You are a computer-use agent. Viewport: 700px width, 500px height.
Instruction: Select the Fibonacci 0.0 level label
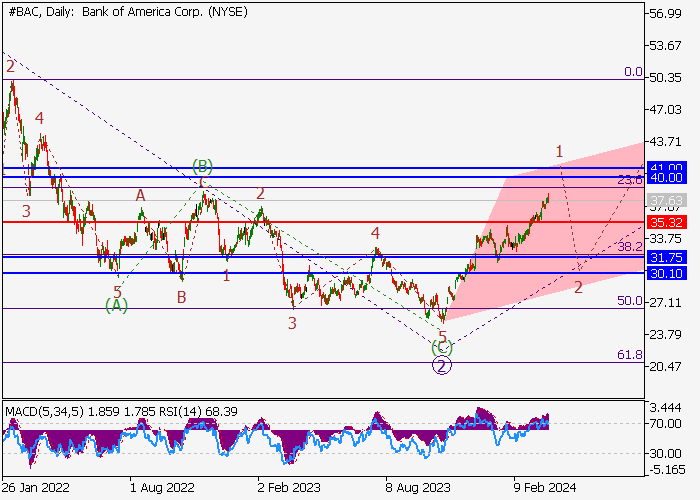pos(633,72)
